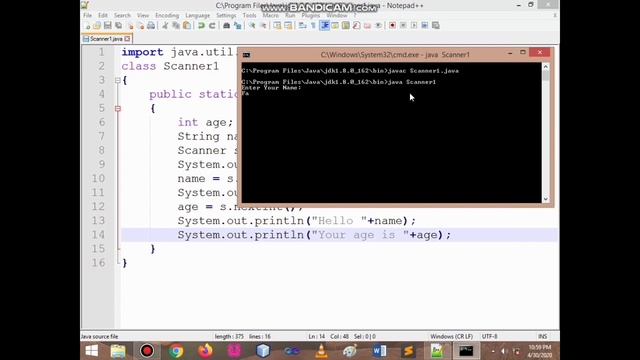640x360 pixels.
Task: Undo the last edit via toolbar
Action: click(x=201, y=26)
